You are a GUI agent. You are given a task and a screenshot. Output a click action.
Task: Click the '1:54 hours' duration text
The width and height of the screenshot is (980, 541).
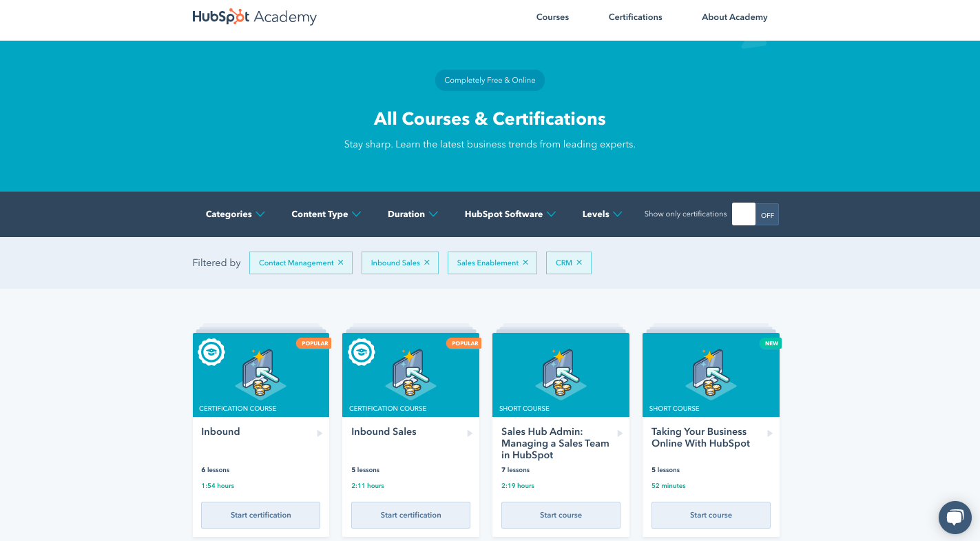coord(218,486)
